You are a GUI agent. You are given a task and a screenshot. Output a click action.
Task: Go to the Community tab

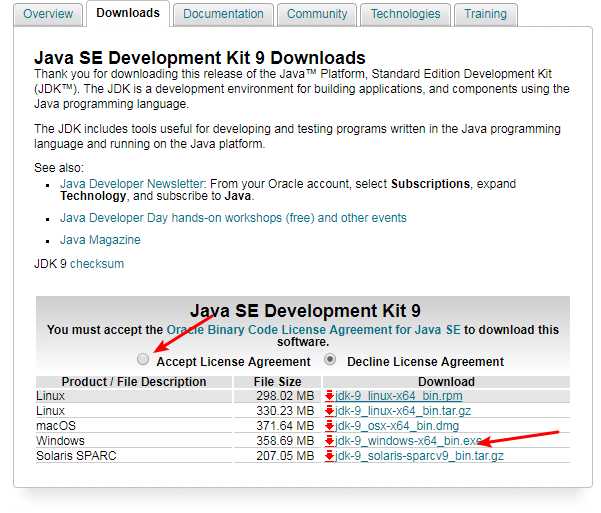317,14
